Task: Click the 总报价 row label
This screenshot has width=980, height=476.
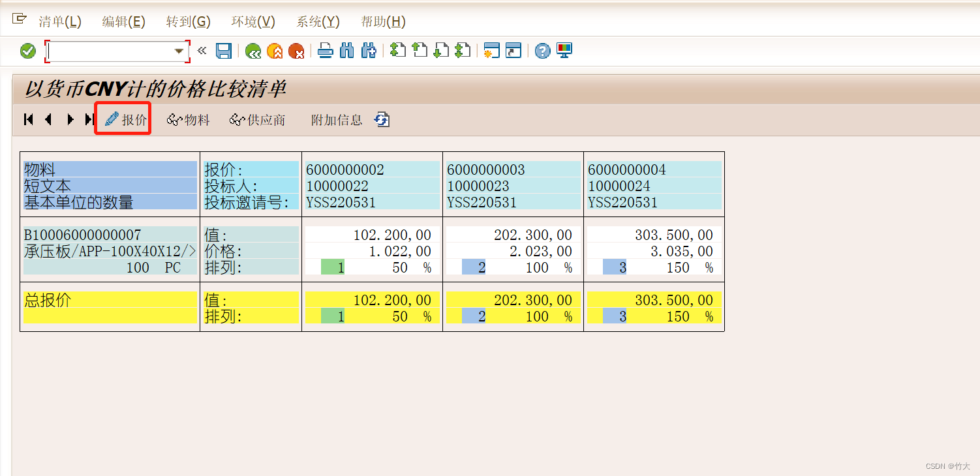Action: (x=48, y=300)
